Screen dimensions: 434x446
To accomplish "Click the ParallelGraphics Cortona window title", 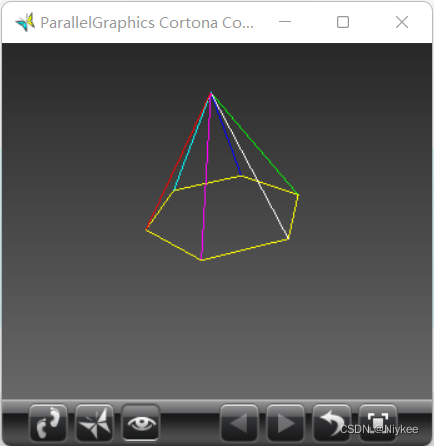I will [x=147, y=23].
